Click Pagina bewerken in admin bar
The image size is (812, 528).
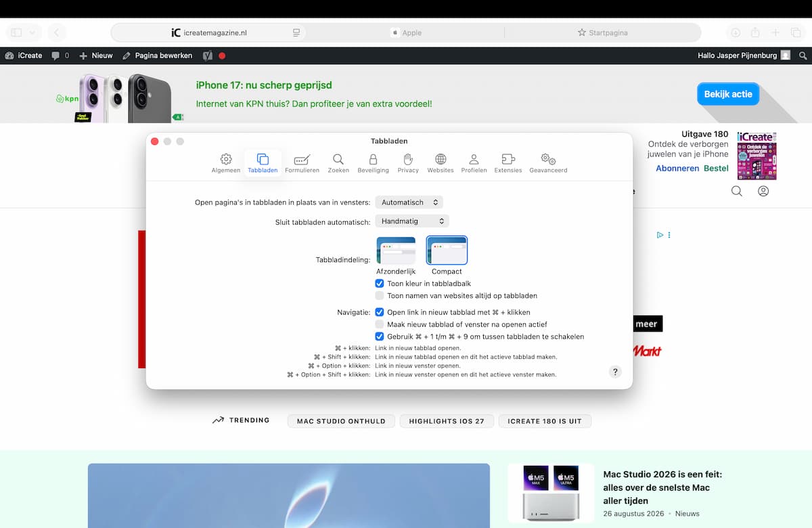click(158, 56)
